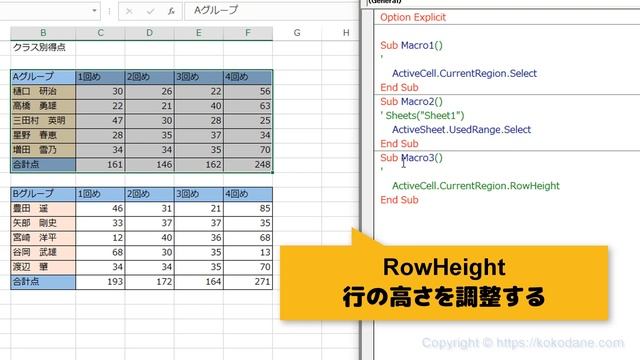Select column D header

(149, 33)
